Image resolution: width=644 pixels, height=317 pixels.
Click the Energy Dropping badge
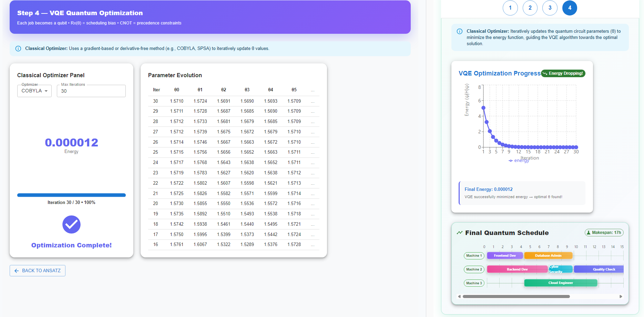563,73
